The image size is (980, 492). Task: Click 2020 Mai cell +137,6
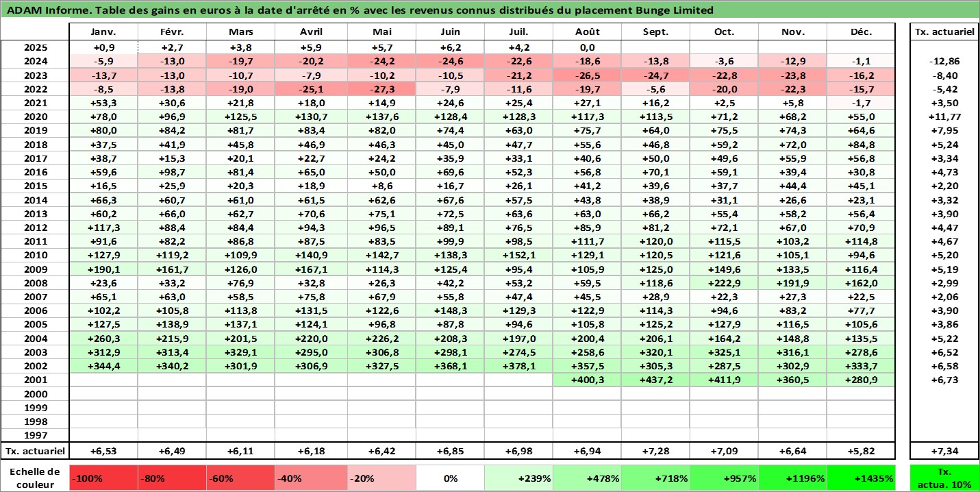[381, 117]
